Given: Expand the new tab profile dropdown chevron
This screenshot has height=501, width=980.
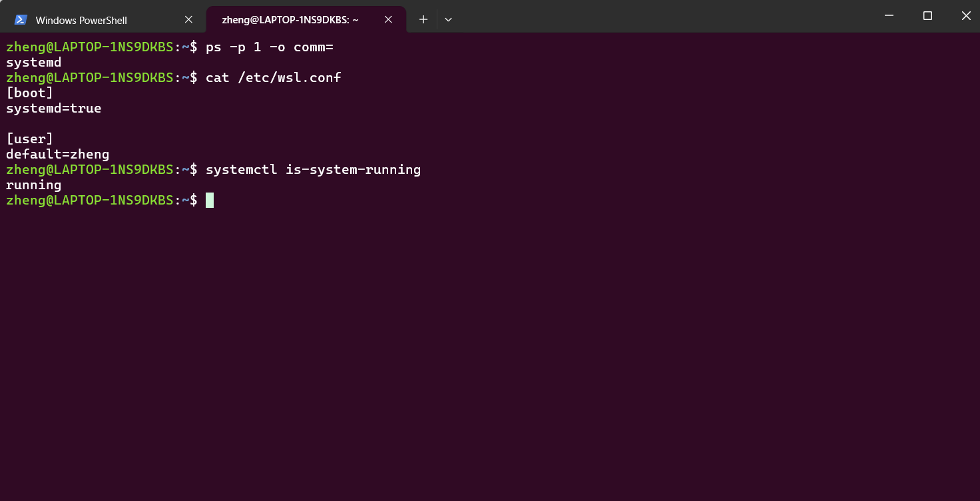Looking at the screenshot, I should coord(448,20).
